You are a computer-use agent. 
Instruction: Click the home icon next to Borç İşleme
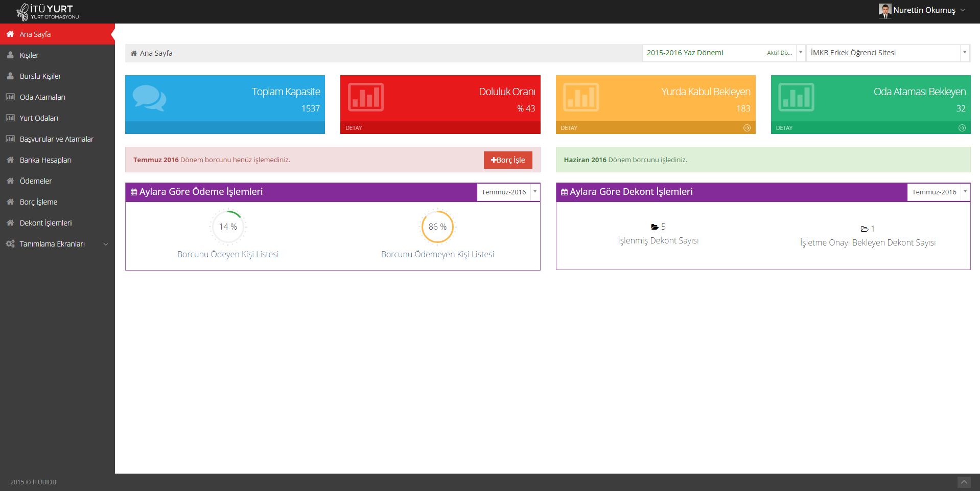pyautogui.click(x=10, y=202)
